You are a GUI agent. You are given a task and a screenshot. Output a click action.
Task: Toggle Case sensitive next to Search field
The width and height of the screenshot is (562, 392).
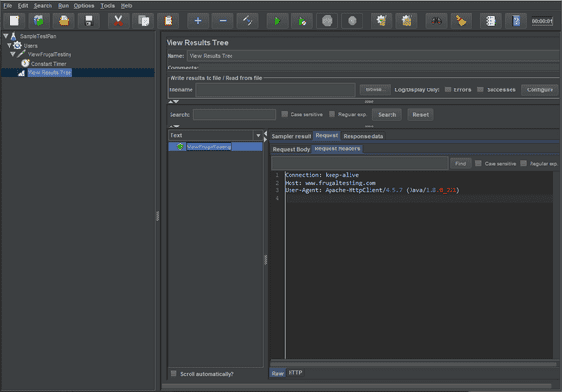click(284, 114)
